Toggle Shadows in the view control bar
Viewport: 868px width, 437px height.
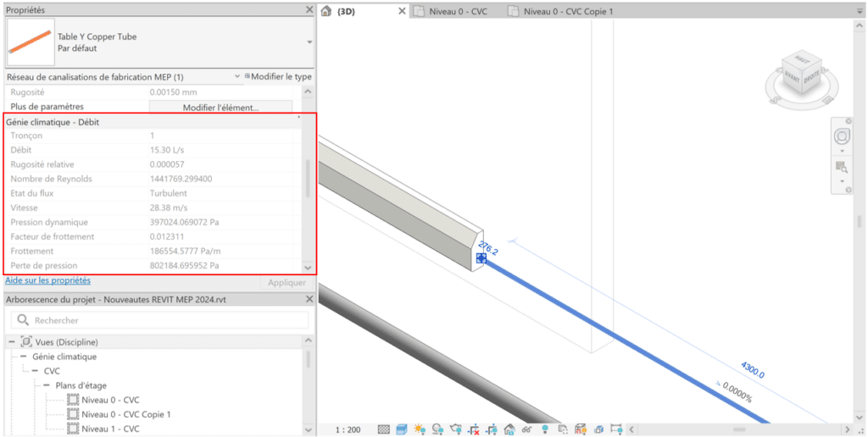pos(437,429)
